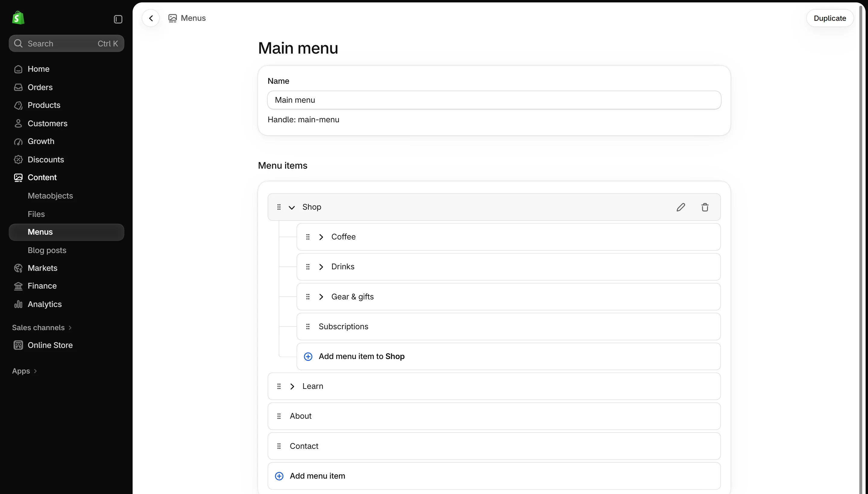Click the Menus breadcrumb link
Image resolution: width=868 pixels, height=494 pixels.
coord(193,18)
